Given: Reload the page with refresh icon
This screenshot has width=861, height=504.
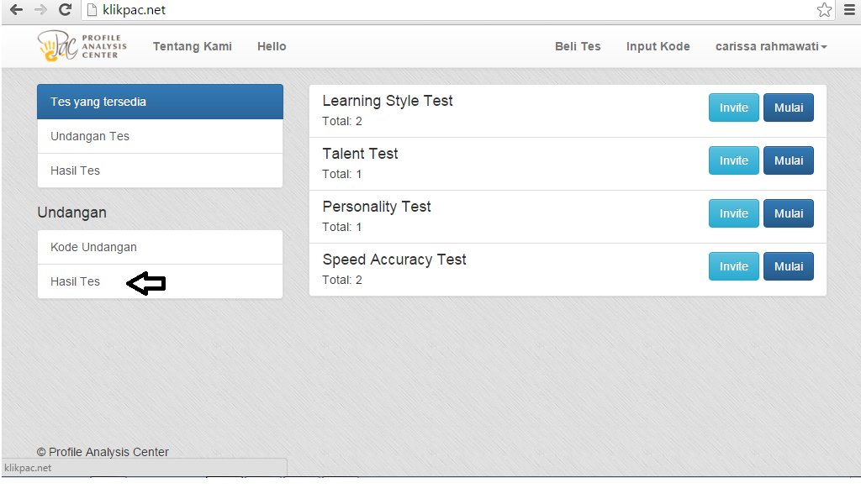Looking at the screenshot, I should [65, 10].
